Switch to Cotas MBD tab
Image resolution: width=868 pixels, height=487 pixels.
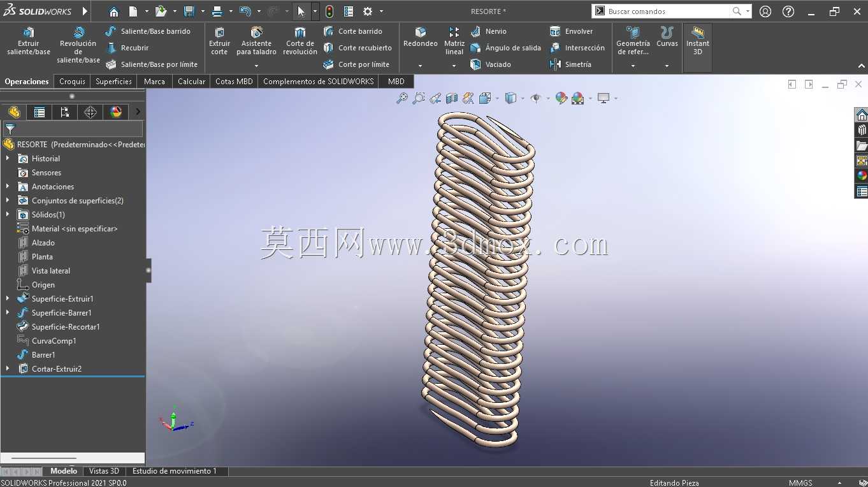coord(234,81)
